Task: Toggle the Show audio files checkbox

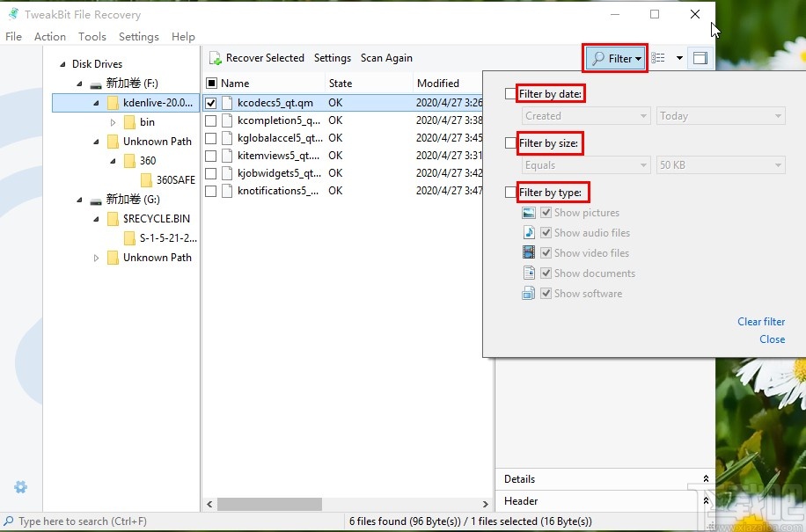Action: 546,233
